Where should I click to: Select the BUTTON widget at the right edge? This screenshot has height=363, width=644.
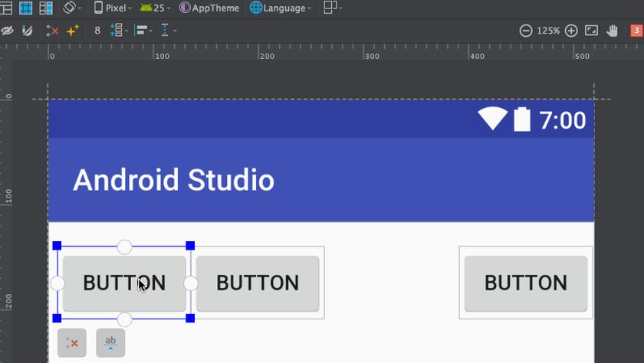pyautogui.click(x=526, y=283)
